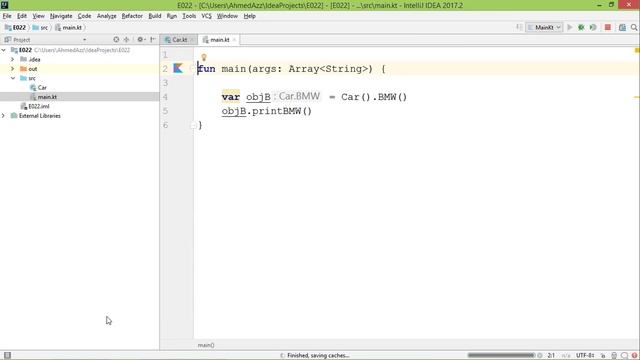Click the main() breadcrumb below editor
Screen dimensions: 640x360
pyautogui.click(x=206, y=345)
